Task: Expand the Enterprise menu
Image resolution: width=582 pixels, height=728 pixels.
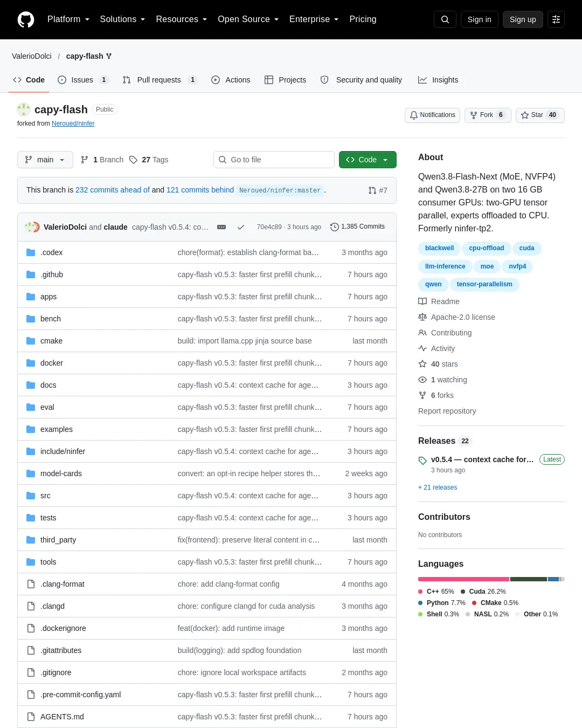Action: pos(314,19)
